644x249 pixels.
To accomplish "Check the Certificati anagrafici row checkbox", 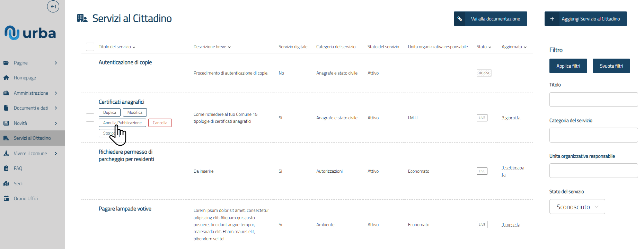I will (90, 118).
